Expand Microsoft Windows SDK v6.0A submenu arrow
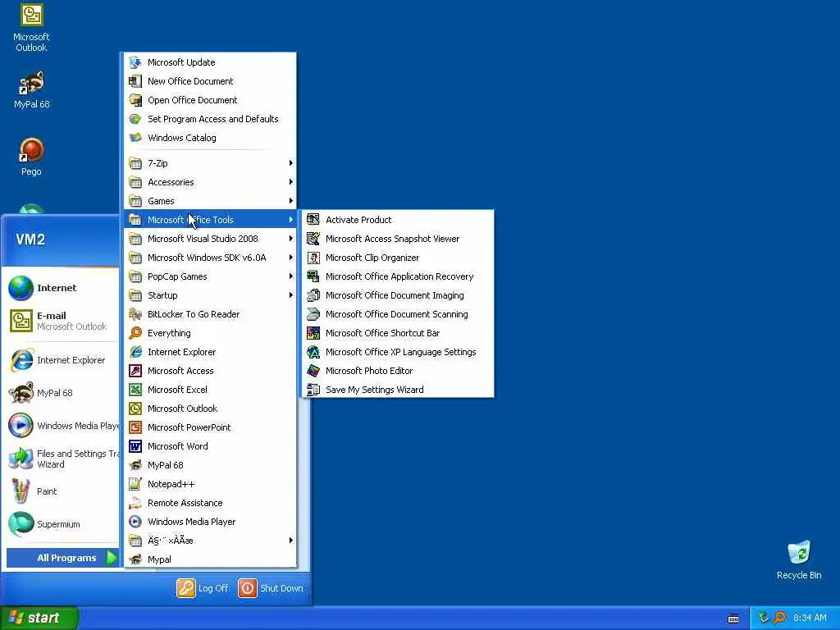 [291, 258]
